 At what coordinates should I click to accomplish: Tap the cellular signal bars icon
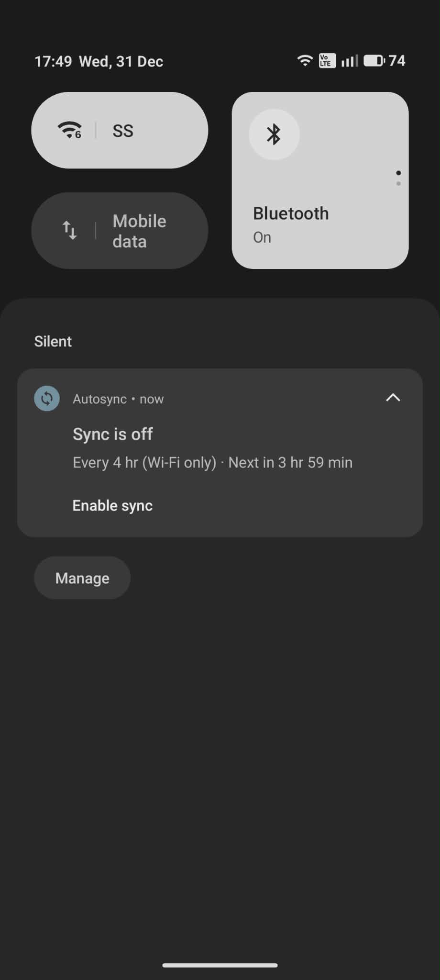[x=350, y=61]
